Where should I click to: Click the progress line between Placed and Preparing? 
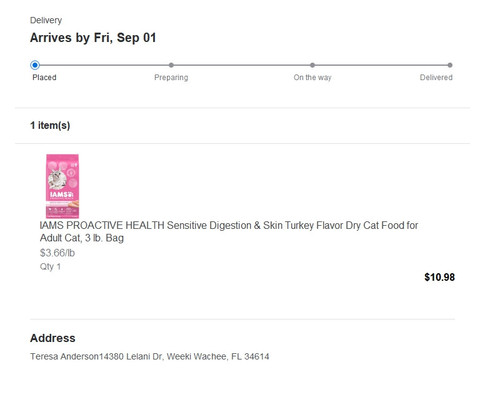(104, 65)
